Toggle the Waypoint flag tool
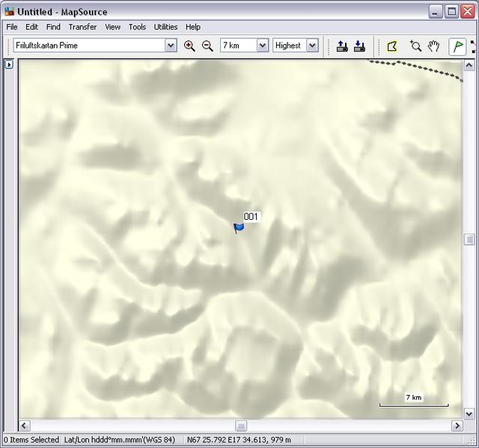The image size is (479, 448). coord(457,46)
